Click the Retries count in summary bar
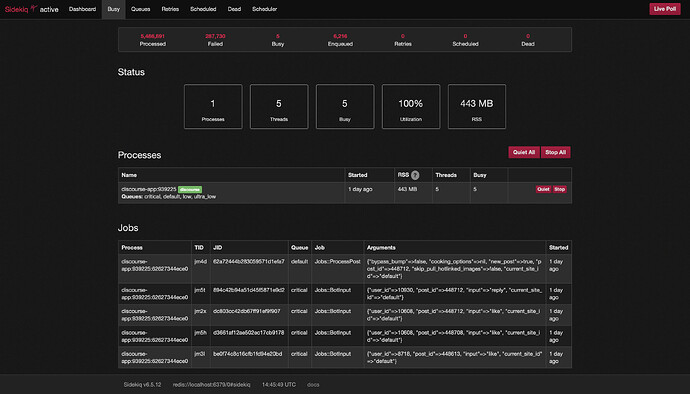Viewport: 690px width, 394px height. click(403, 36)
